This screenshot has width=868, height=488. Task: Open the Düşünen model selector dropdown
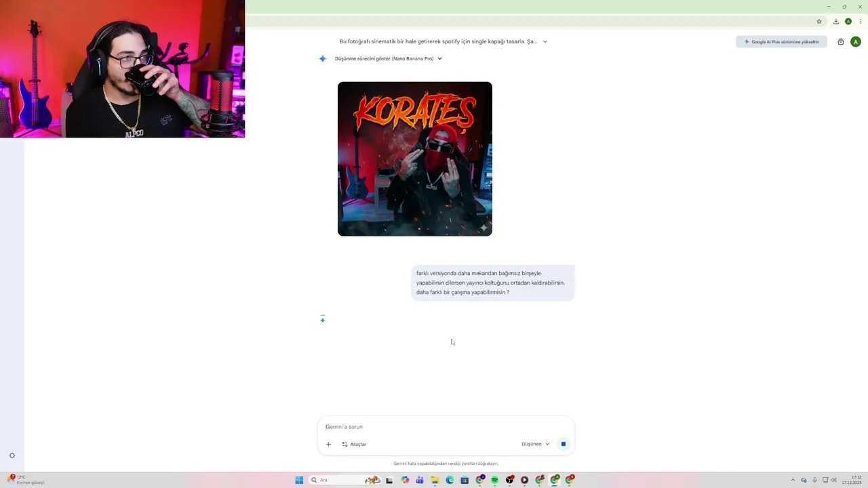(x=535, y=444)
